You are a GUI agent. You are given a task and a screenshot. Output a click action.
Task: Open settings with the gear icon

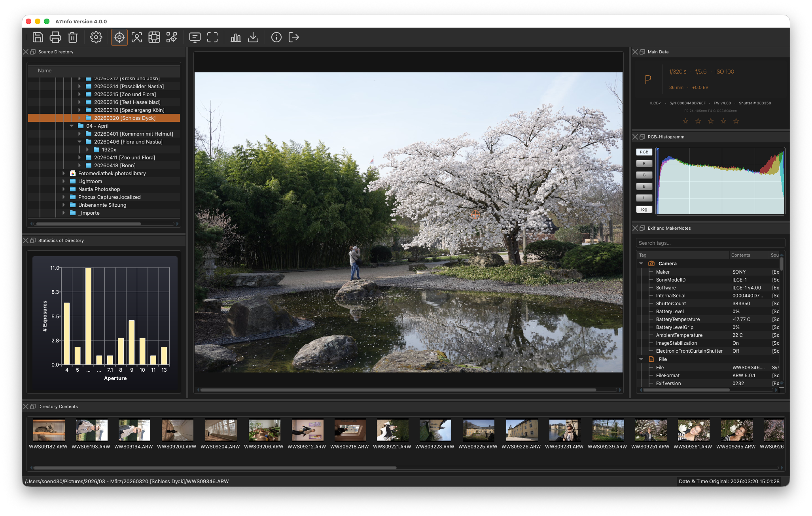point(96,37)
